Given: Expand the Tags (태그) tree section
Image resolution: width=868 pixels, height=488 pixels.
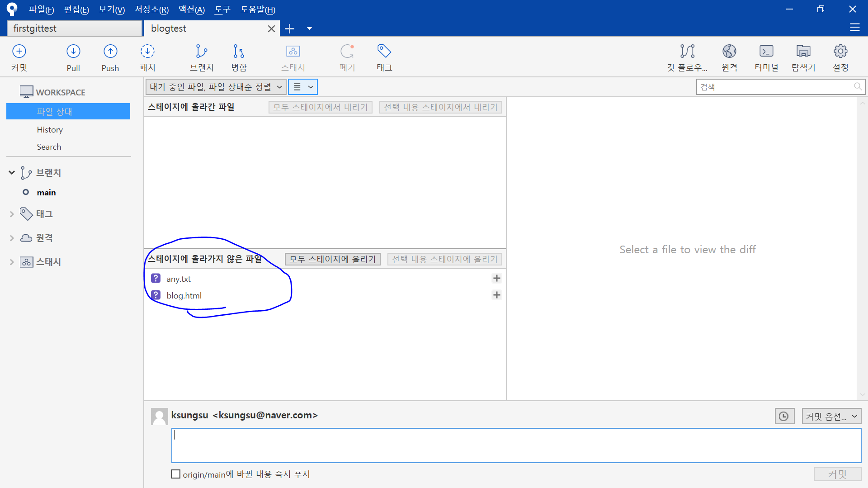Looking at the screenshot, I should coord(12,214).
